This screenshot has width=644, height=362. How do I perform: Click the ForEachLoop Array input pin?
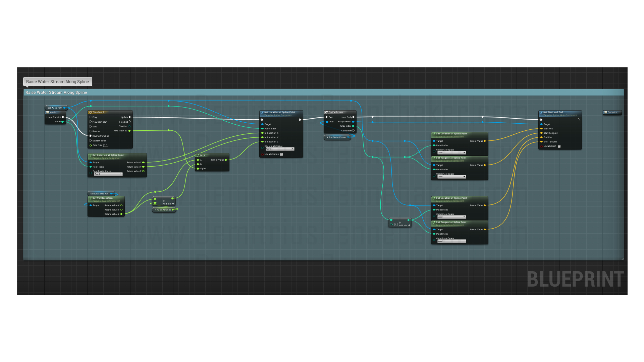[327, 122]
